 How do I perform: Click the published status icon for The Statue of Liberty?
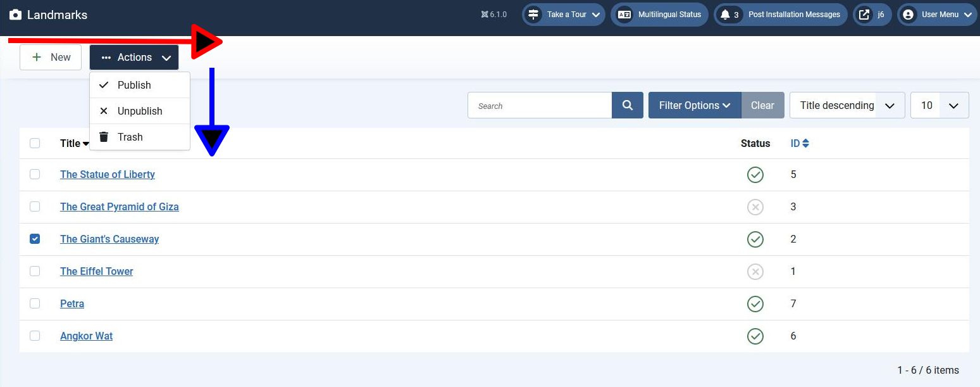(755, 175)
